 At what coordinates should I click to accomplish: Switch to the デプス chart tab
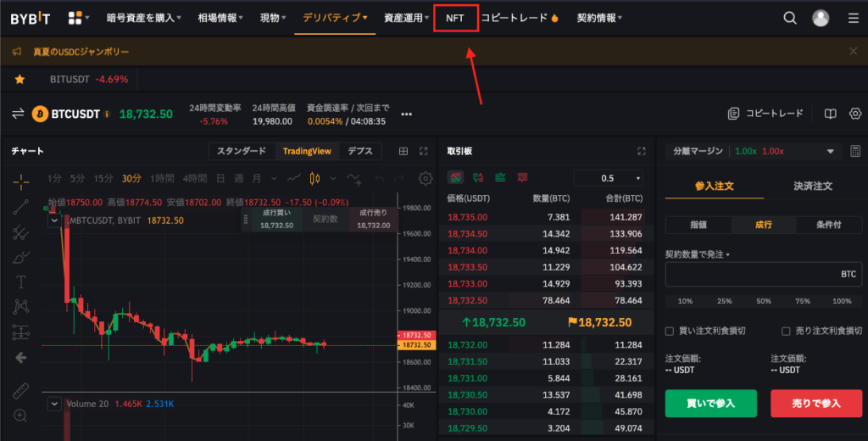[x=359, y=151]
